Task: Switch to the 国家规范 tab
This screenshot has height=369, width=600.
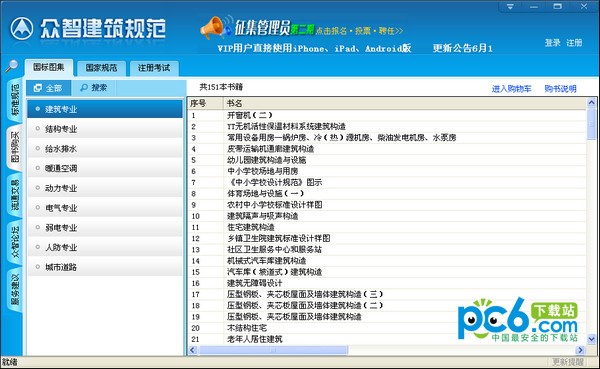Action: point(101,68)
